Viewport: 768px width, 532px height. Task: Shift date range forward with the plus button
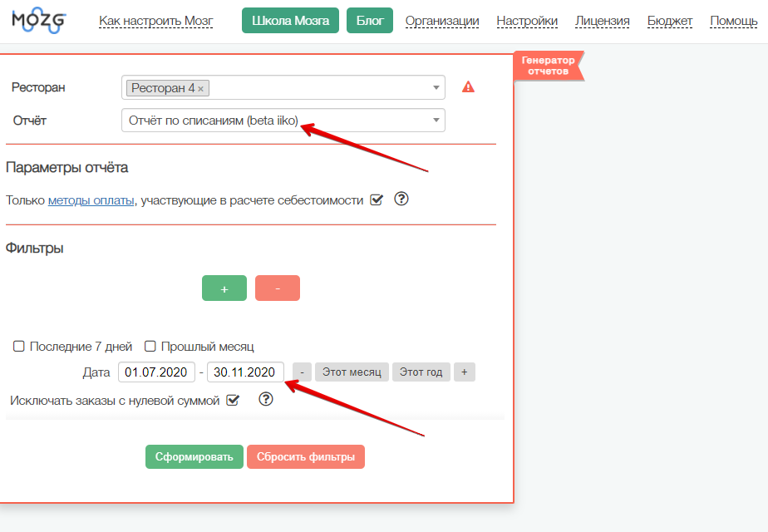coord(465,372)
